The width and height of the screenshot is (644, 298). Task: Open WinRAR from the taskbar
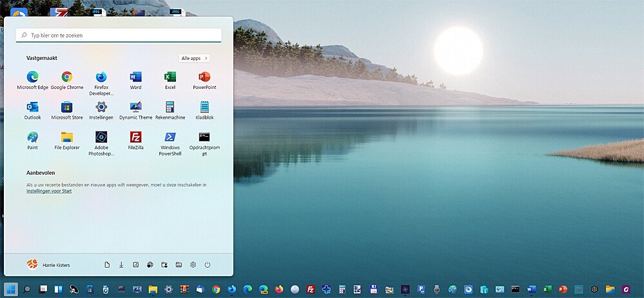(184, 290)
